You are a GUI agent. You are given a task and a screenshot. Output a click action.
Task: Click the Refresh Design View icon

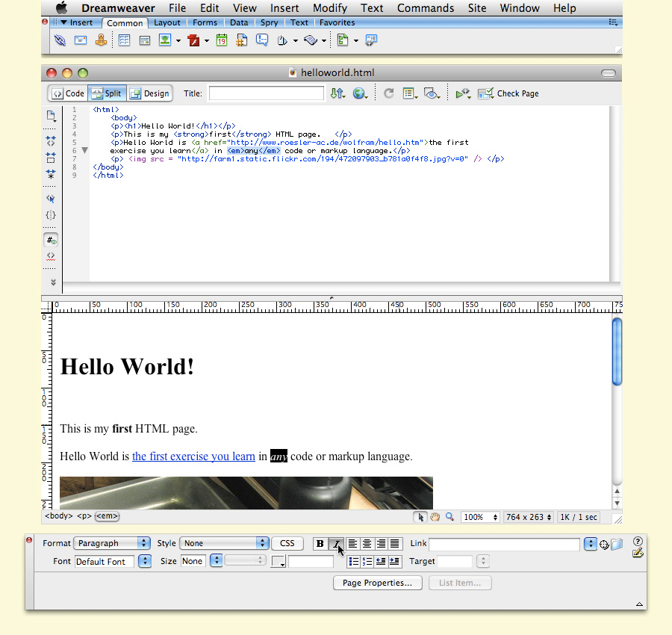388,93
